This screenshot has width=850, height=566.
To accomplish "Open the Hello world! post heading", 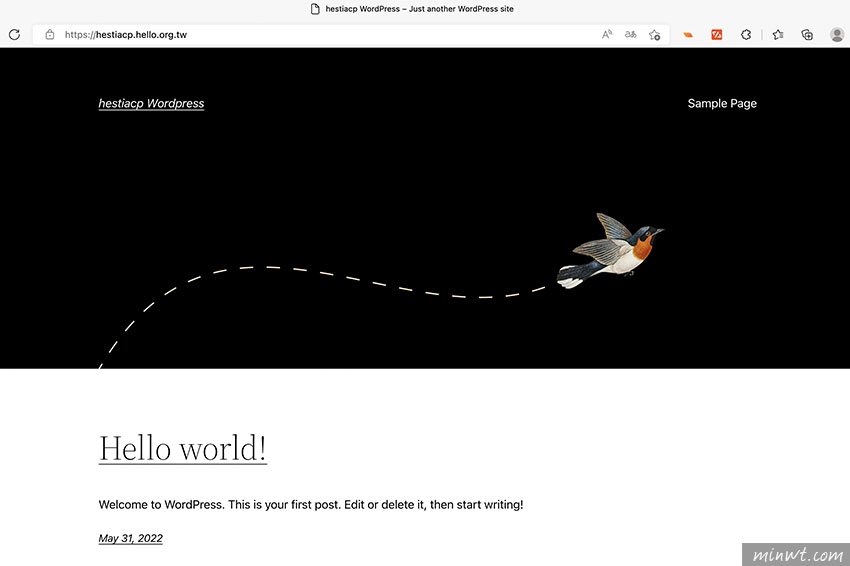I will click(x=183, y=448).
